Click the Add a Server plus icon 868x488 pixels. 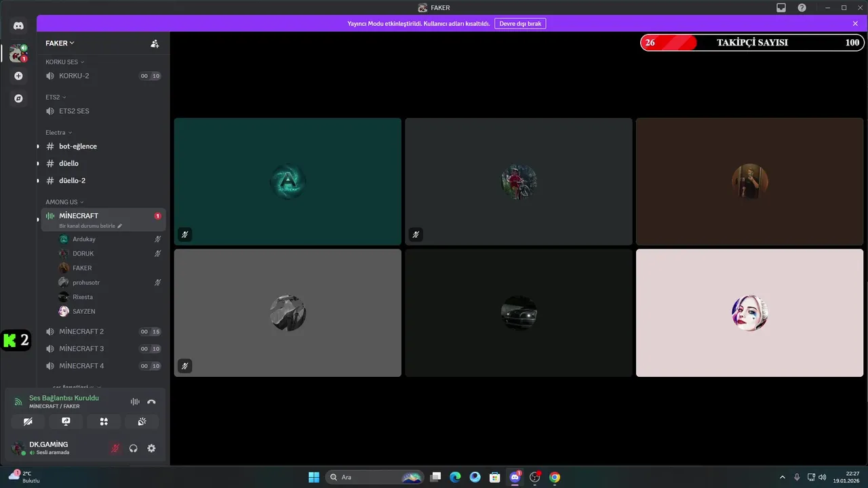18,76
